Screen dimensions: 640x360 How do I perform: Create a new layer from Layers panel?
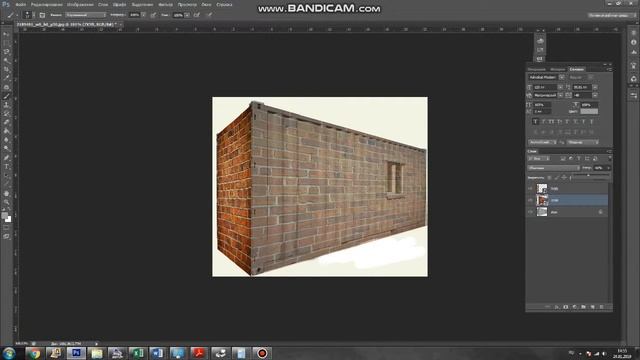pyautogui.click(x=593, y=307)
